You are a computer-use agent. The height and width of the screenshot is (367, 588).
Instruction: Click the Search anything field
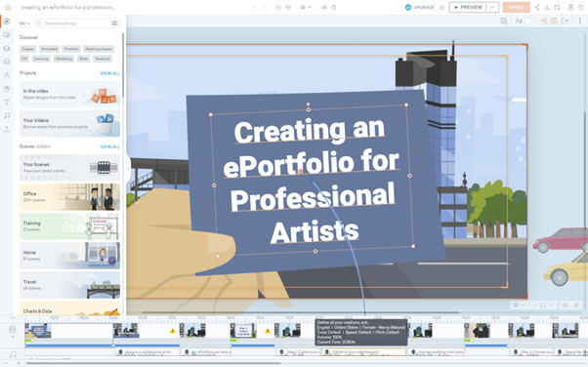coord(77,23)
